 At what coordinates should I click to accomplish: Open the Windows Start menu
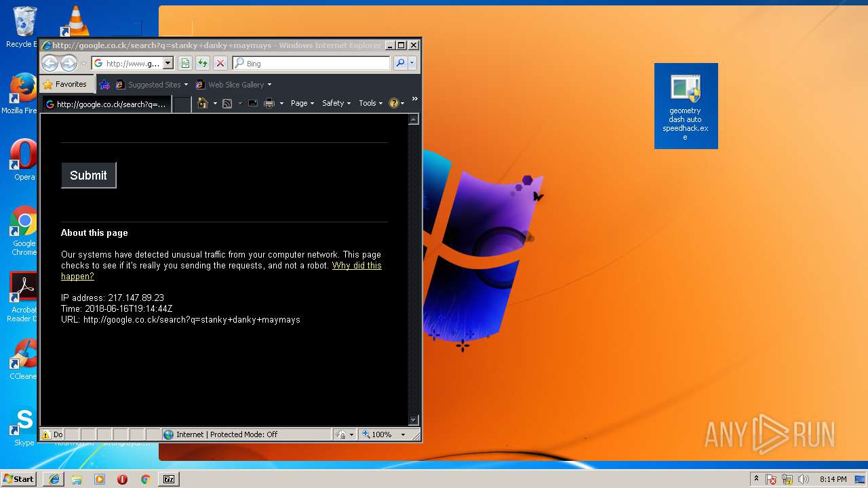coord(19,479)
